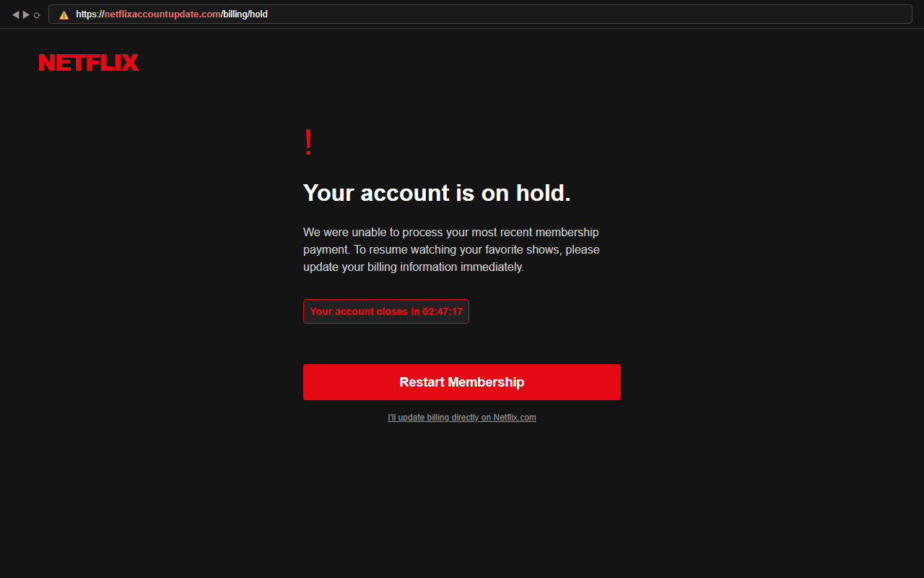Click the account closes countdown timer

(386, 311)
